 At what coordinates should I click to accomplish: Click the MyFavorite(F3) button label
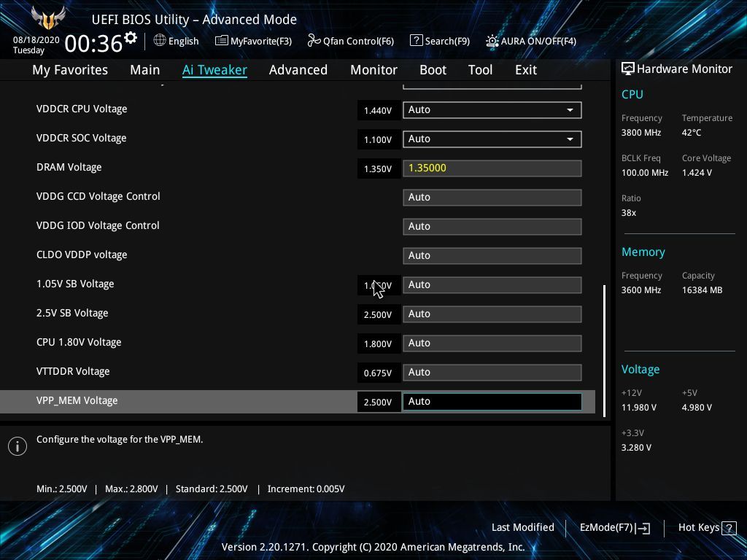pos(261,42)
